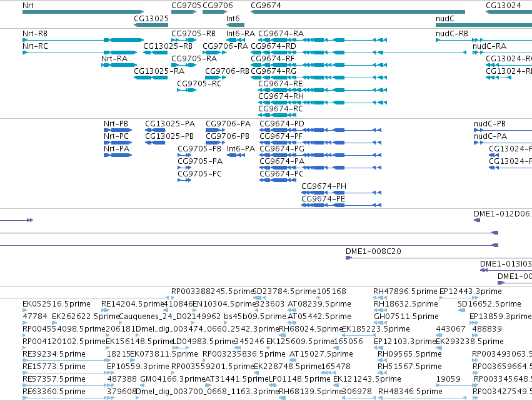Click transcript Nrt-RC label

tap(35, 46)
